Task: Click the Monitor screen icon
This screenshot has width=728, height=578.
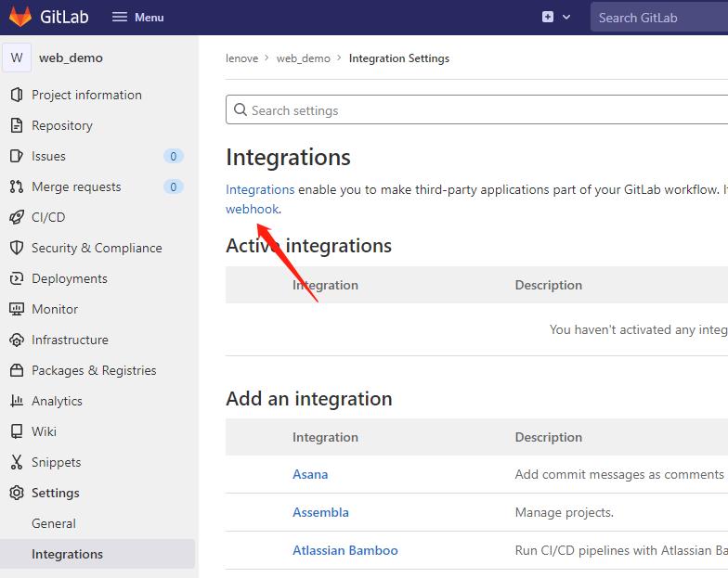Action: (17, 309)
